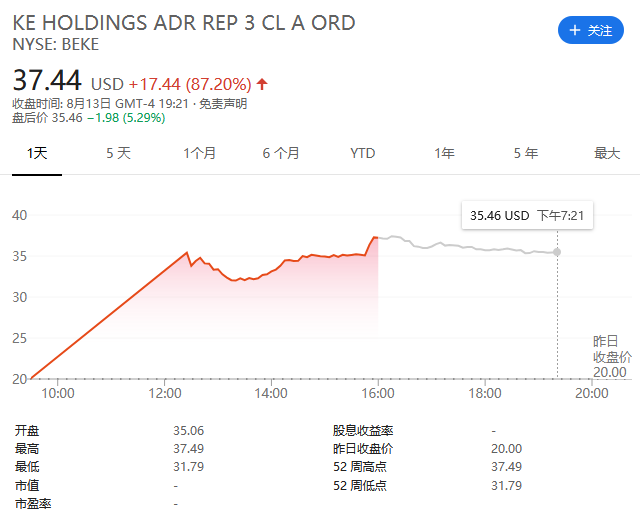Click the 关注 follow button

pos(590,31)
